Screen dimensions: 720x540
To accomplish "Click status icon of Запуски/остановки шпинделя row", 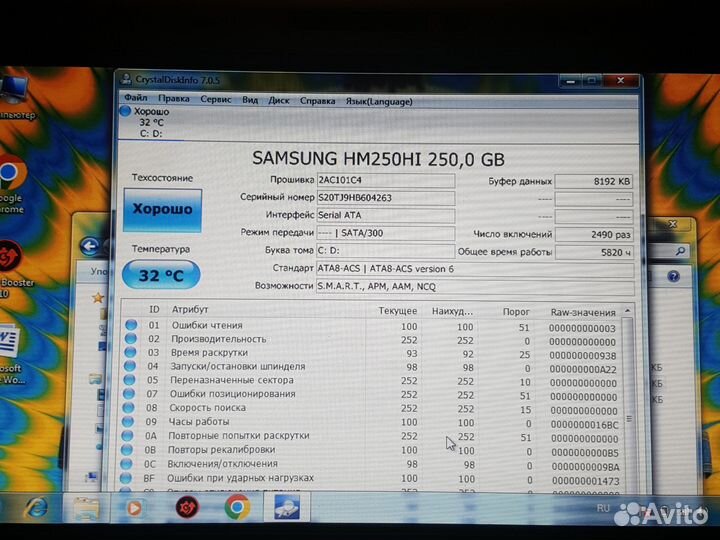I will pyautogui.click(x=129, y=366).
